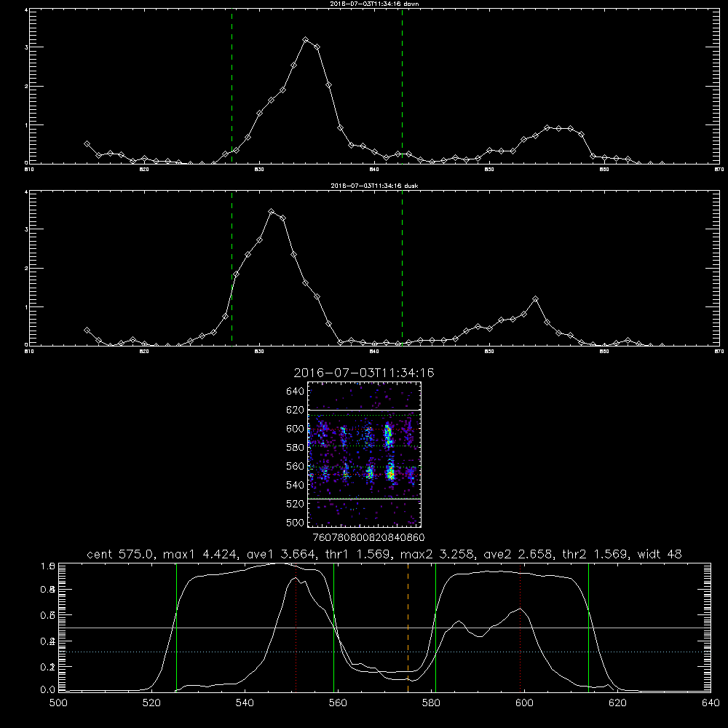Click the green vertical line near 525
Viewport: 728px width, 728px height.
[x=176, y=628]
